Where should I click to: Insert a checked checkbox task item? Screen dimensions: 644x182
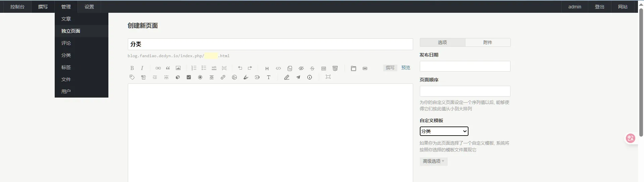pos(189,77)
